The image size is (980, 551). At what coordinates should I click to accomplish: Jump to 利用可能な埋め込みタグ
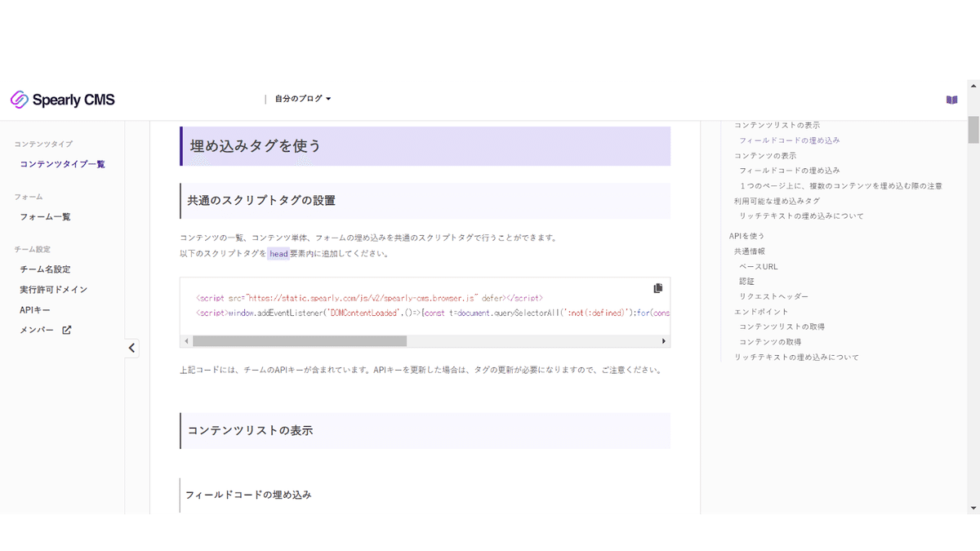coord(777,201)
